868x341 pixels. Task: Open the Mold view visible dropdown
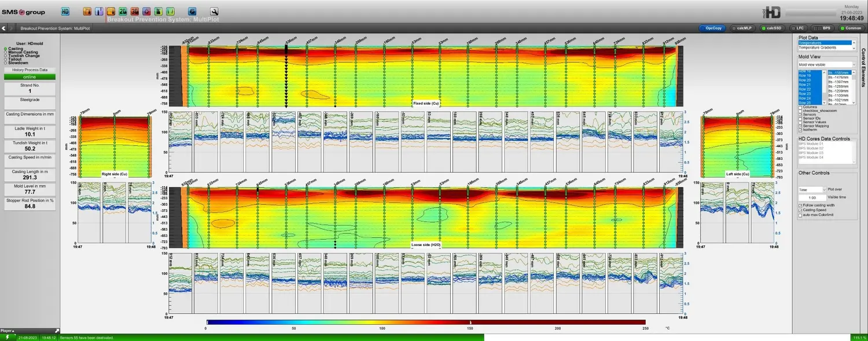826,65
